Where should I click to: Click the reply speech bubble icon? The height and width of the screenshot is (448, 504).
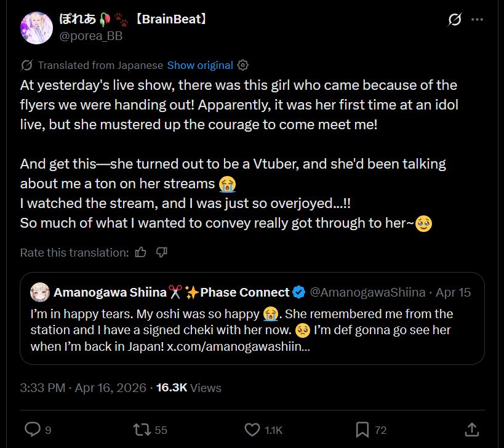point(33,430)
